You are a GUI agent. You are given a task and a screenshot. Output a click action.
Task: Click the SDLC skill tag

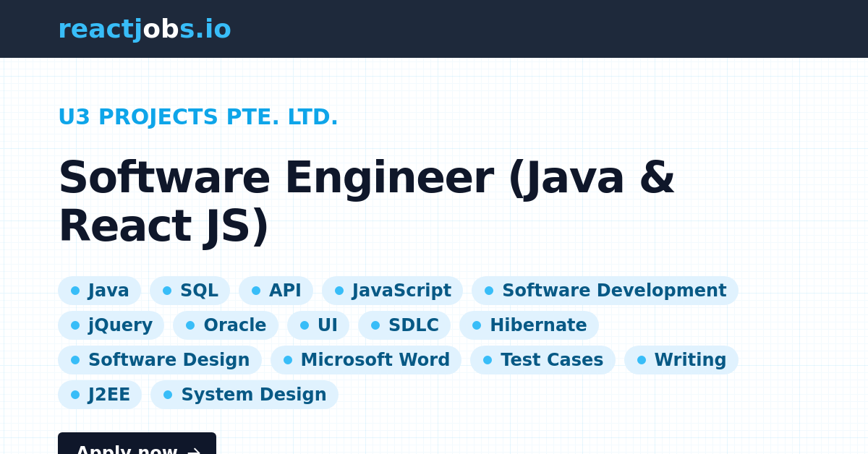pyautogui.click(x=404, y=325)
